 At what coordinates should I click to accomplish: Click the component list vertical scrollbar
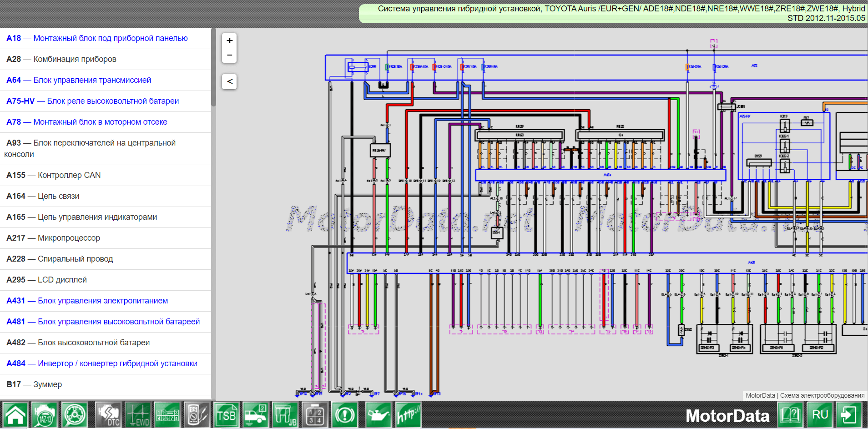213,68
